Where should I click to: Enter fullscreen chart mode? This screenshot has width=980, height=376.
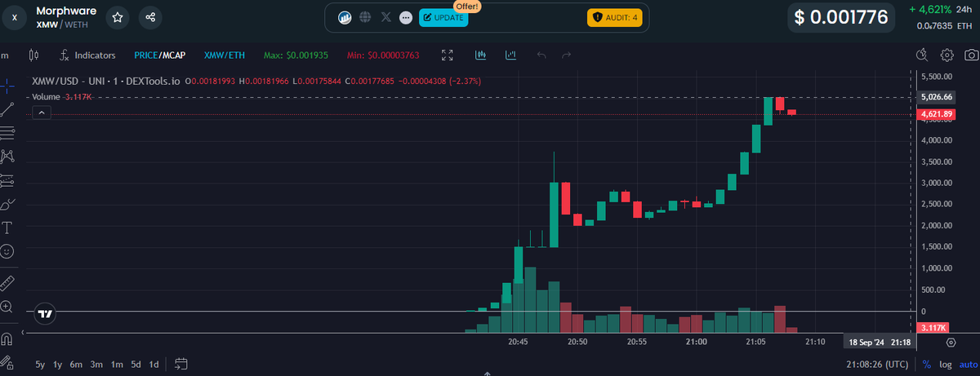pos(448,55)
